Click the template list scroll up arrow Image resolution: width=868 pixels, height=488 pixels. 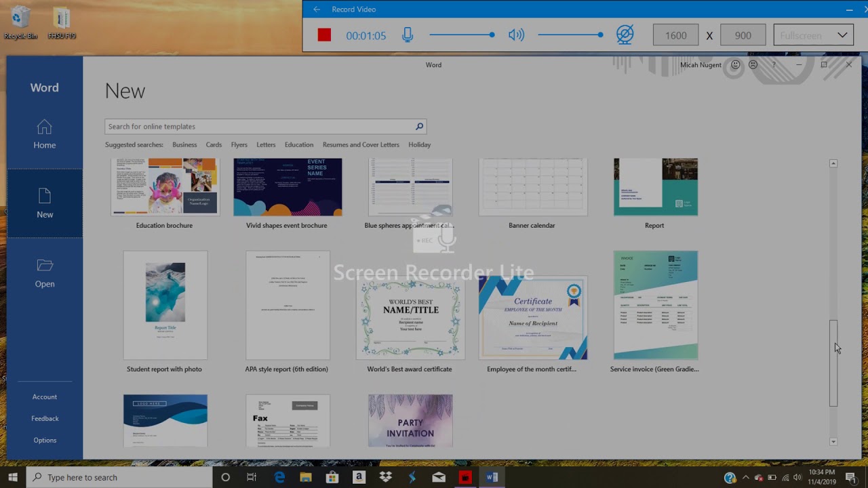tap(833, 163)
